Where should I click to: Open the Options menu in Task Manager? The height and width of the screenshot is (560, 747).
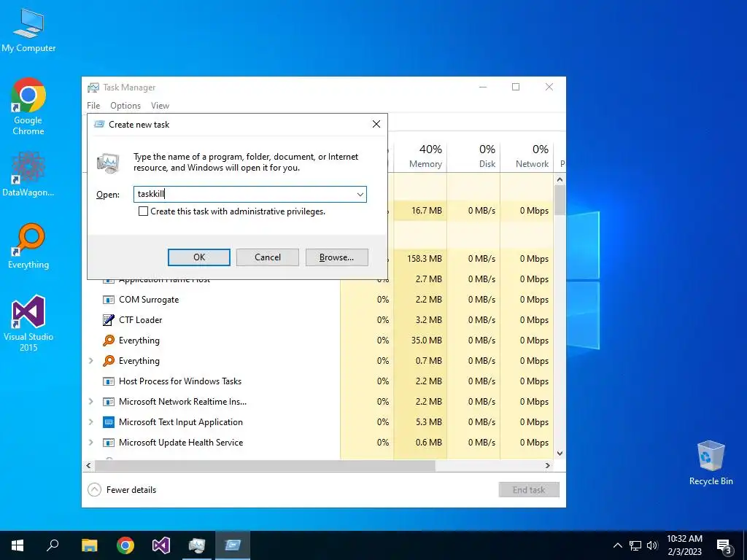pos(125,106)
